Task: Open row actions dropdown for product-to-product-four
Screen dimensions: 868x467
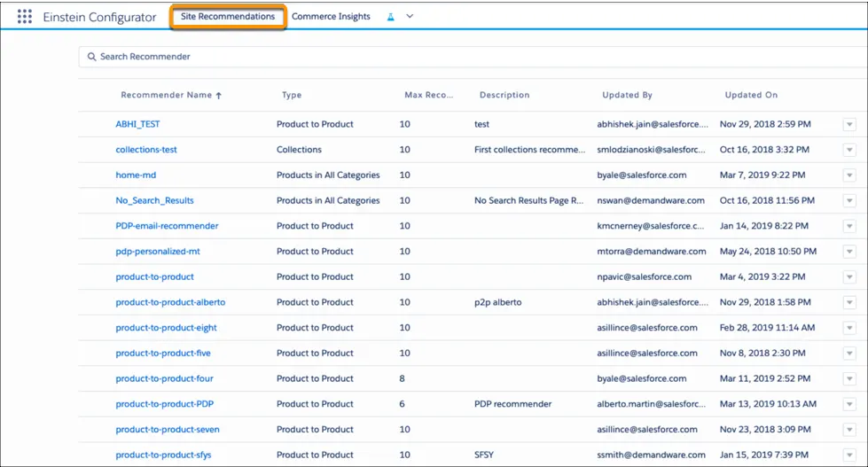Action: coord(849,379)
